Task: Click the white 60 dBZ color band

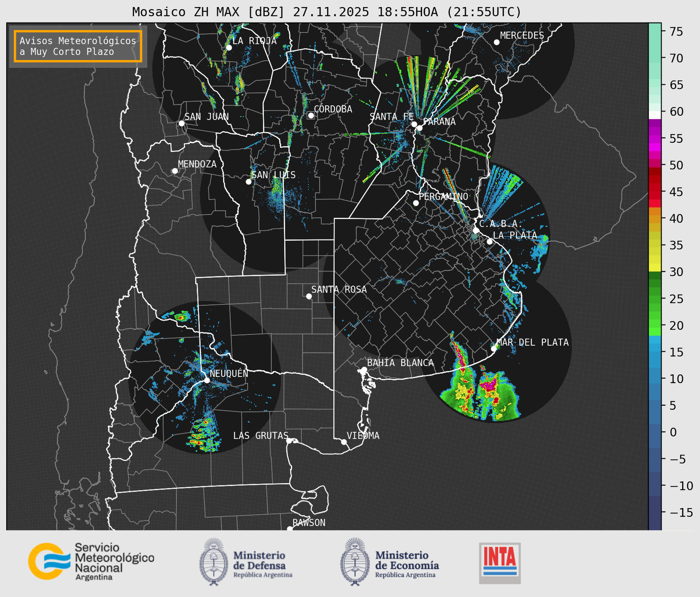Action: tap(654, 115)
